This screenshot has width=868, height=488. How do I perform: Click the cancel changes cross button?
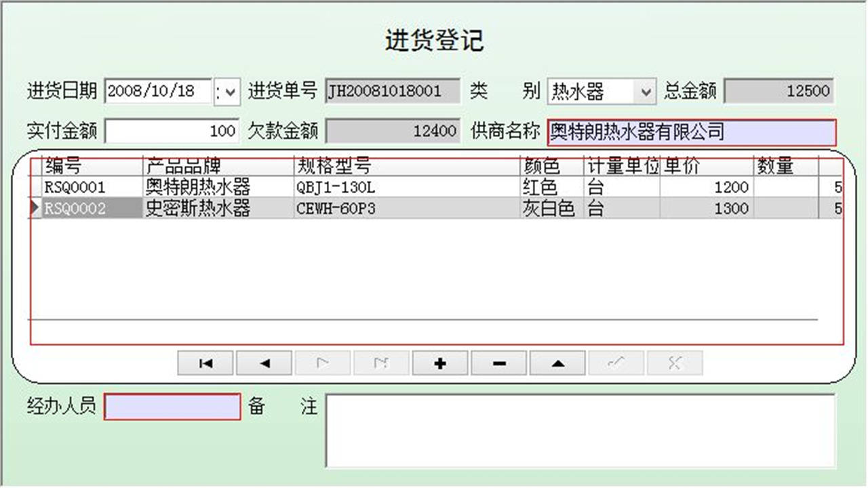674,363
